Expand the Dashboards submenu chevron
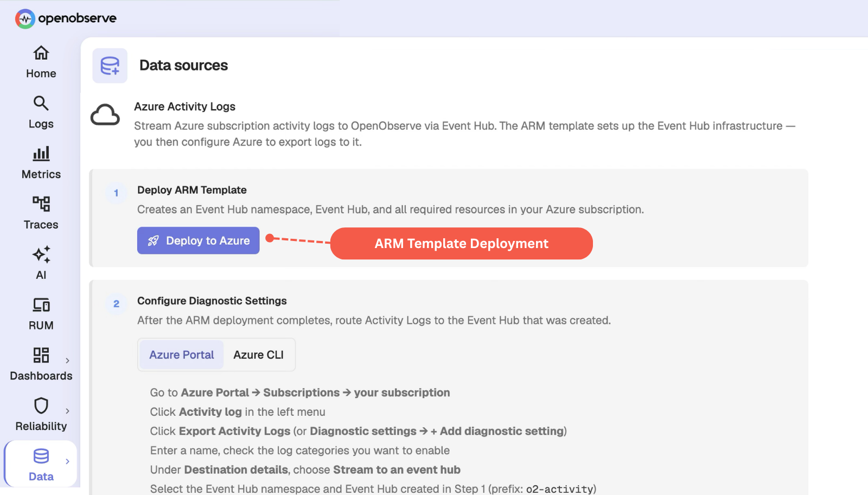868x495 pixels. (67, 360)
